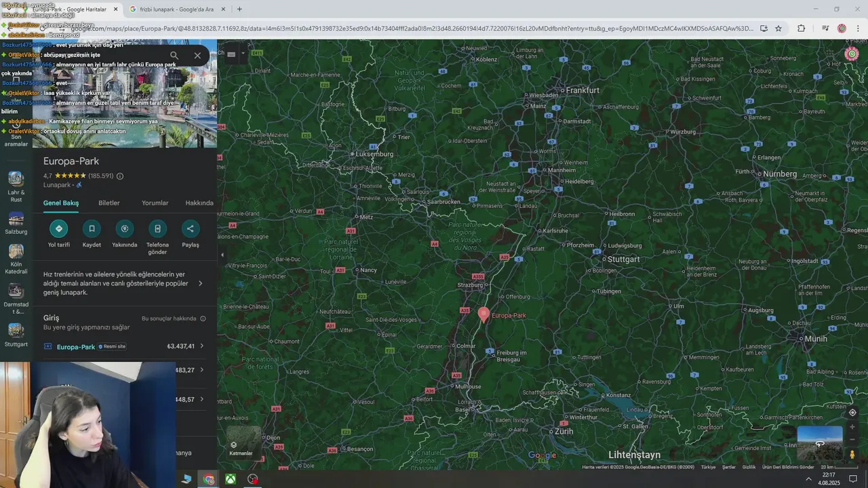Show hidden tray icons chevron
The height and width of the screenshot is (488, 868).
808,479
